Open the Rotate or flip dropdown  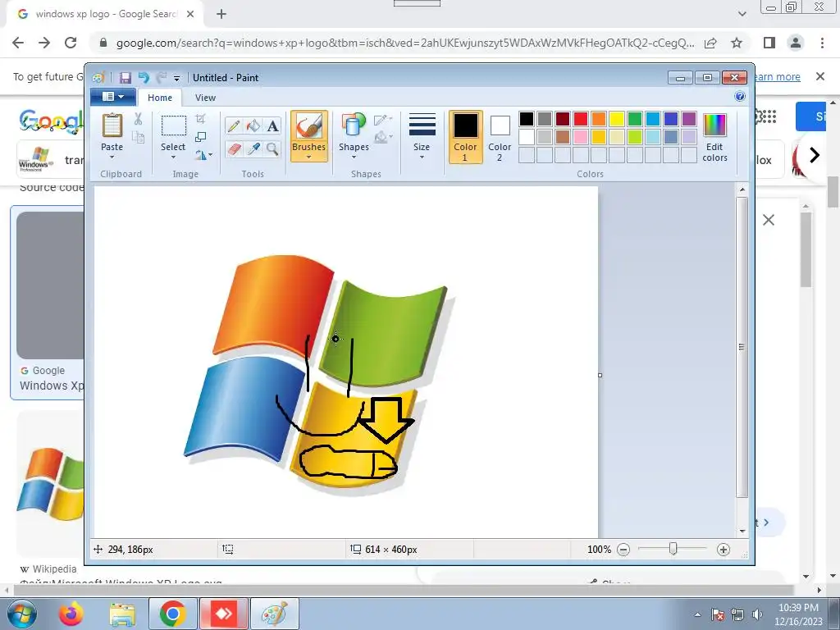tap(203, 155)
